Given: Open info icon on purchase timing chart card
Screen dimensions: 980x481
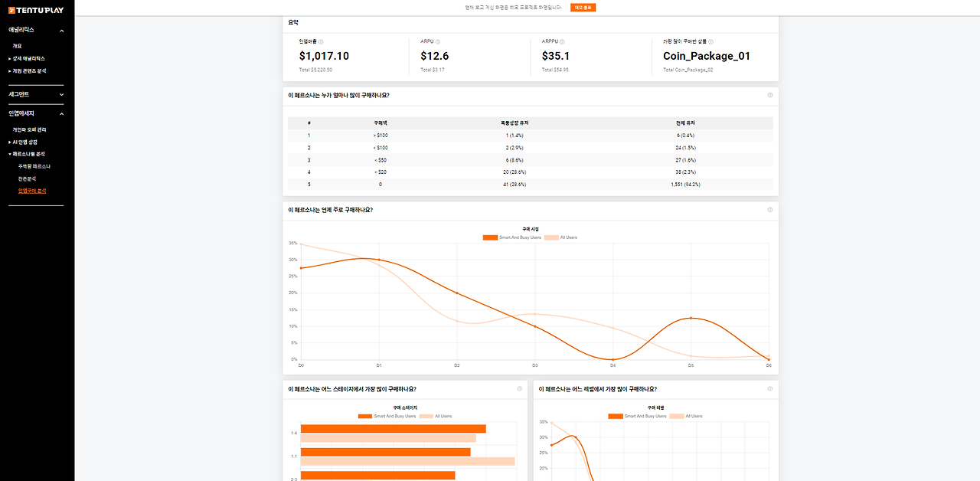Looking at the screenshot, I should [x=770, y=210].
